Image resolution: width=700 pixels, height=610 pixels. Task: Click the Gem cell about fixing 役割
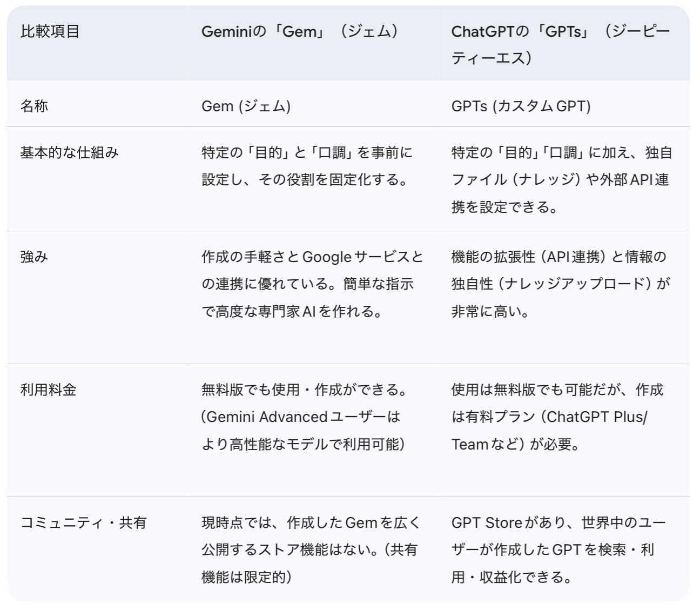[x=306, y=166]
